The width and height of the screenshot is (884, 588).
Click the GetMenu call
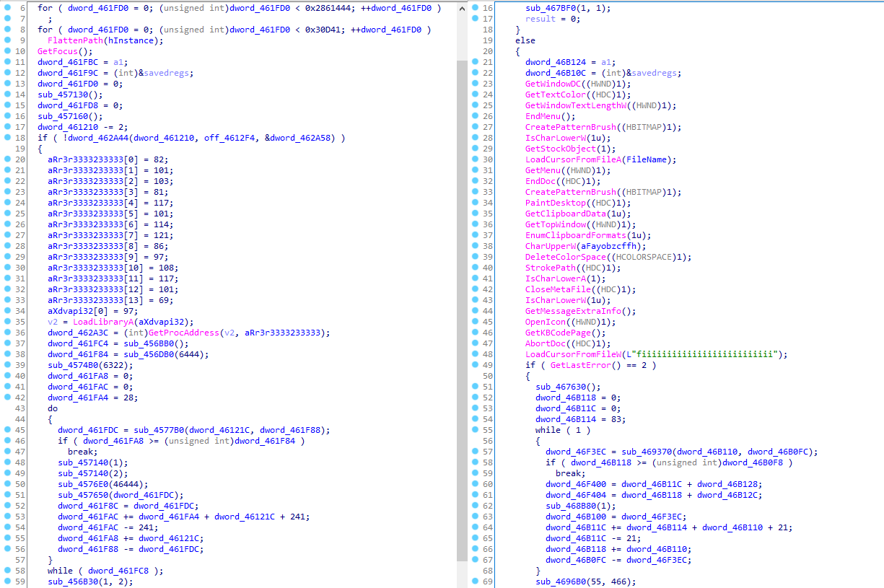(x=543, y=170)
